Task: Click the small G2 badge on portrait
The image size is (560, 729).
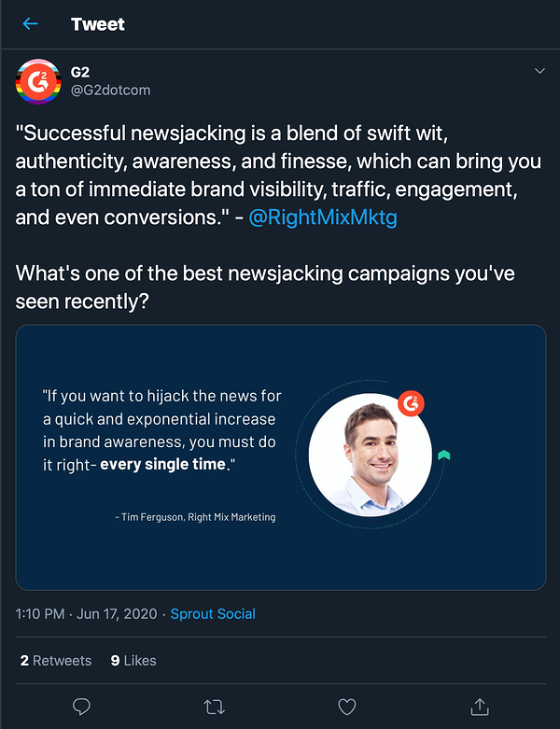Action: pos(411,403)
